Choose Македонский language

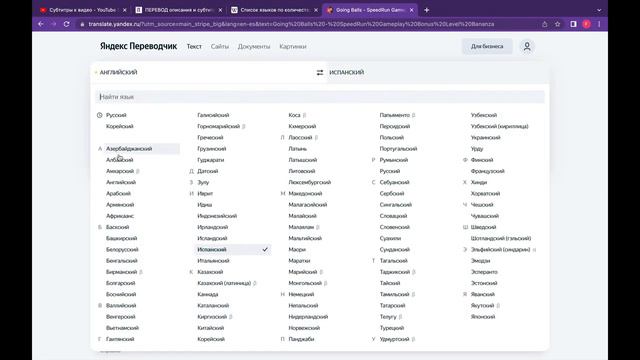305,193
